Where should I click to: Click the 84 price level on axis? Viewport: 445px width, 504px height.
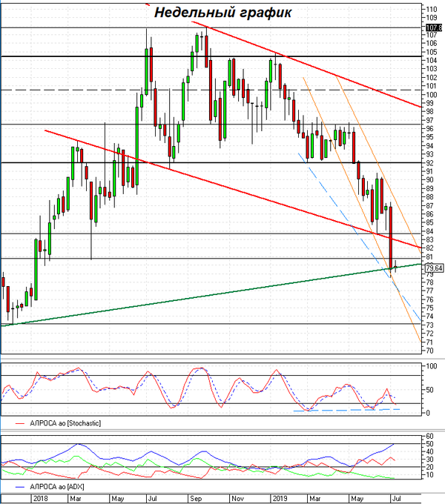tap(430, 231)
